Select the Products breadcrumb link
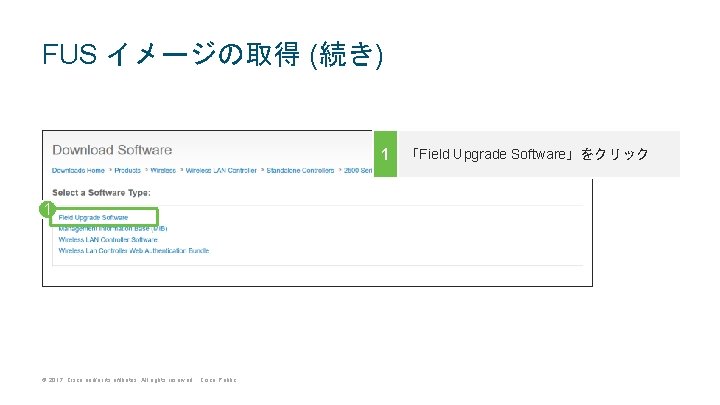The image size is (720, 405). (x=127, y=170)
